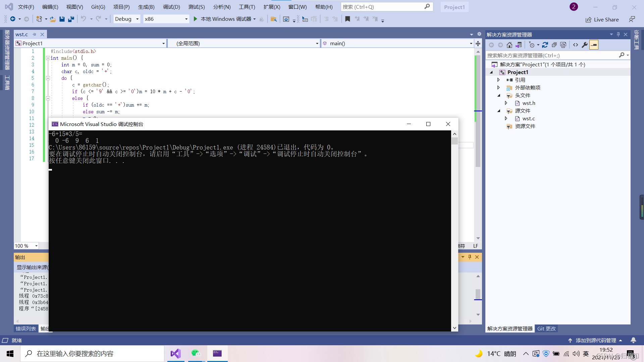Screen dimensions: 644x362
Task: Click the notification bell in status bar
Action: (x=633, y=340)
